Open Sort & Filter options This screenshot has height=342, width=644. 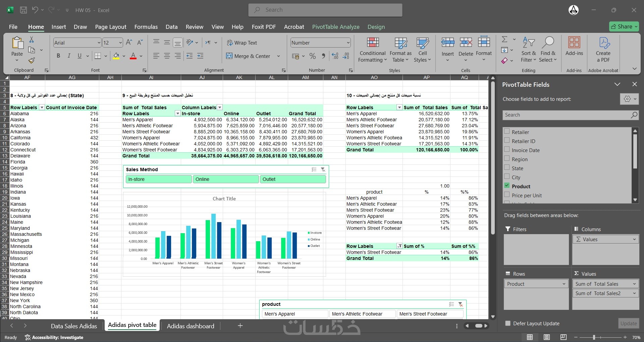(529, 50)
